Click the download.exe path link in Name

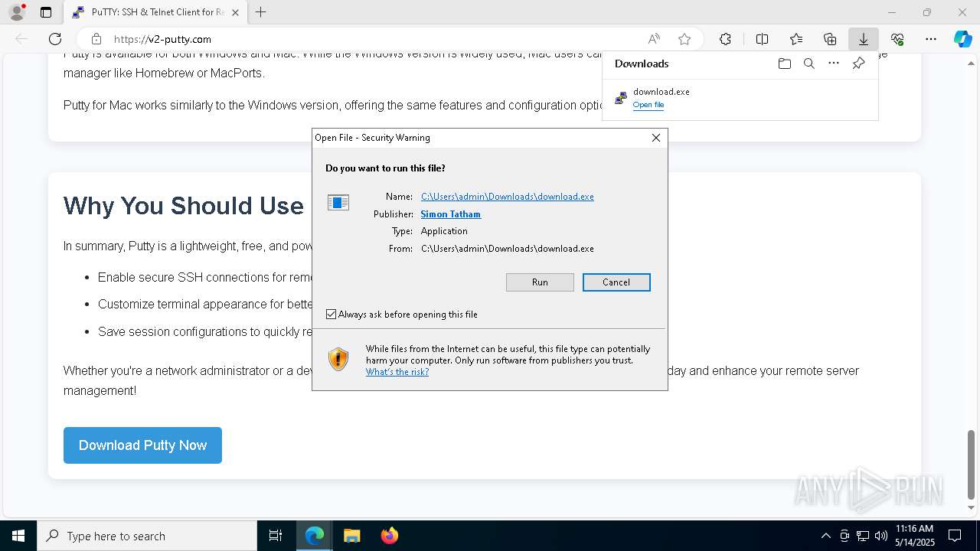[x=508, y=197]
